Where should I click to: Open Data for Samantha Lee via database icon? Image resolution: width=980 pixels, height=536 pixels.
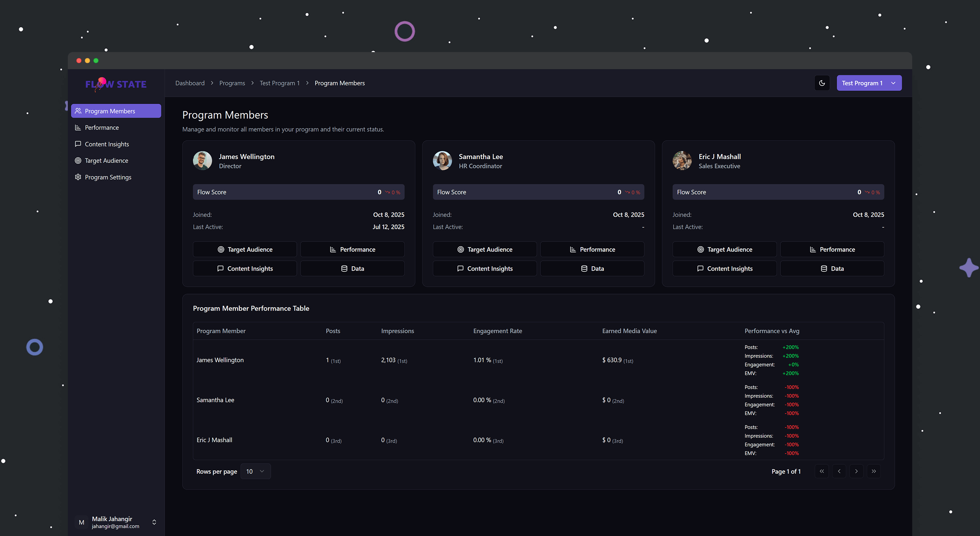tap(592, 268)
